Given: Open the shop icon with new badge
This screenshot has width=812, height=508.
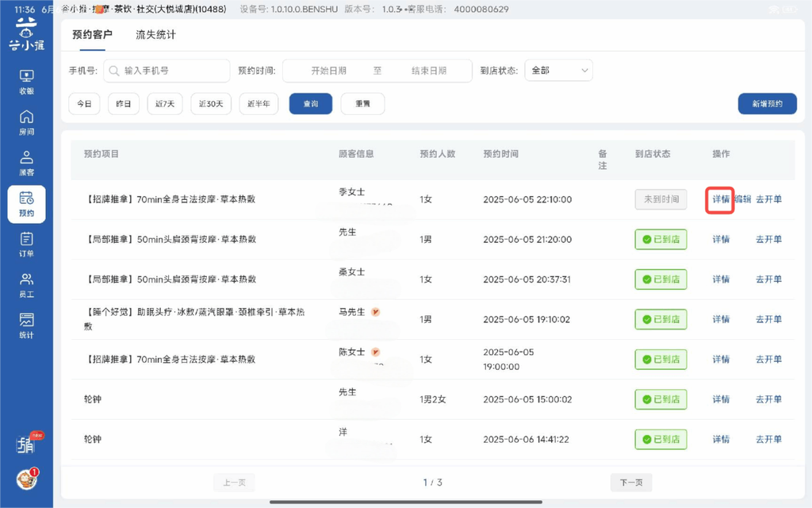Looking at the screenshot, I should point(28,443).
